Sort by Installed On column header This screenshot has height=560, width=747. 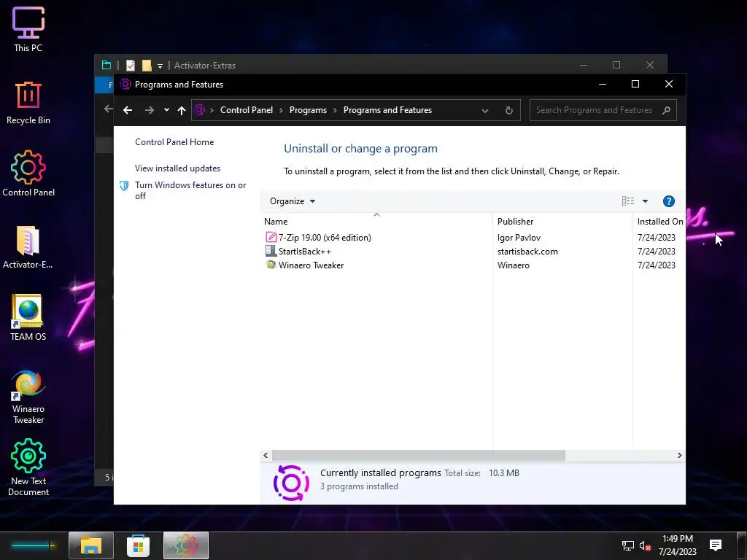[659, 222]
